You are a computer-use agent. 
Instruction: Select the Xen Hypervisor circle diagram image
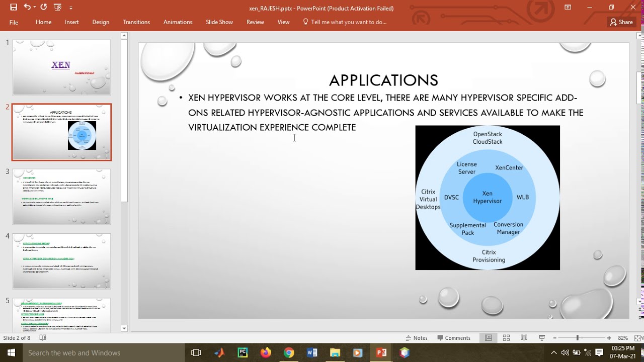(x=488, y=198)
